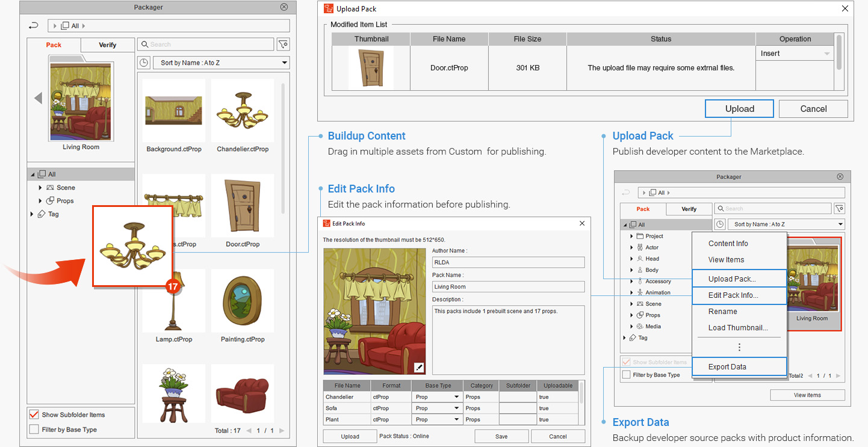Image resolution: width=868 pixels, height=447 pixels.
Task: Click Upload button in Upload Pack dialog
Action: (x=739, y=109)
